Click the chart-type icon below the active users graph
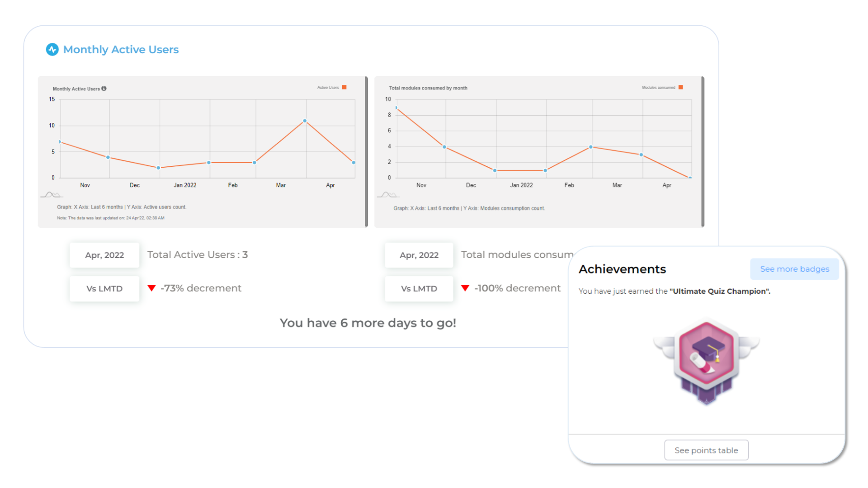The image size is (868, 488). pos(52,195)
